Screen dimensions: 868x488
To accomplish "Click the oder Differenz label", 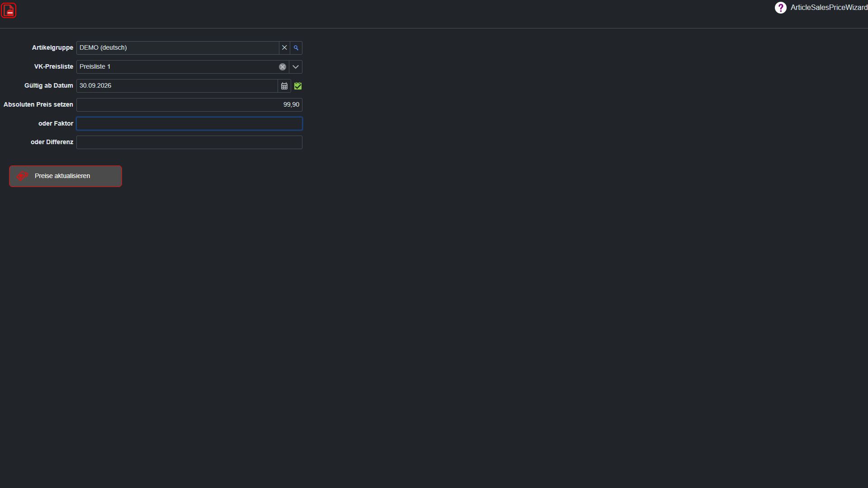I will pos(52,142).
